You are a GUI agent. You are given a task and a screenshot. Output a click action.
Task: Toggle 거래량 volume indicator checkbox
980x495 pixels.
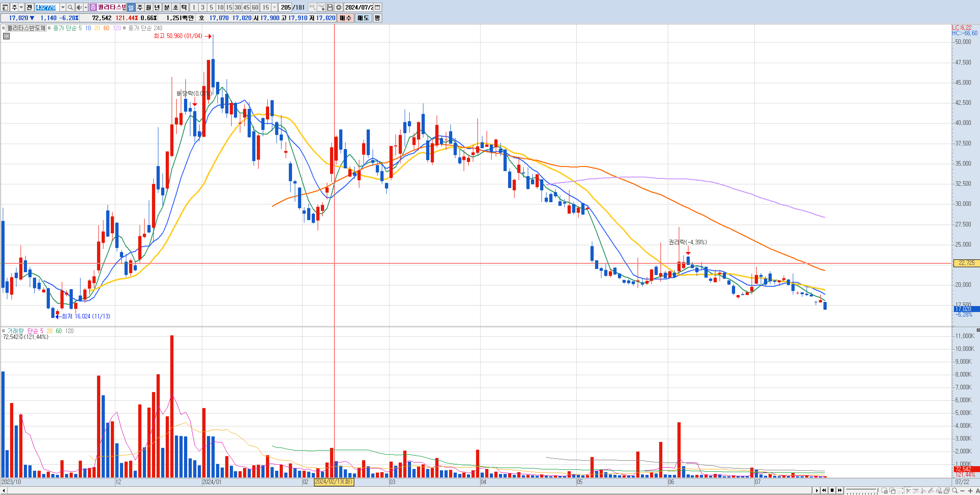(x=3, y=331)
